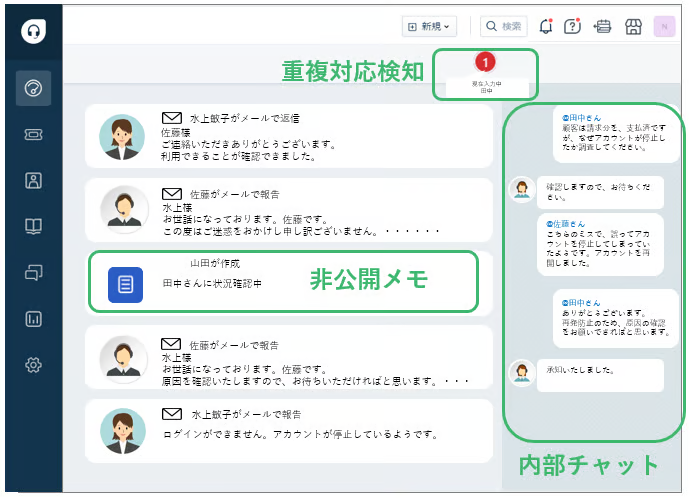
Task: Open the top email reply from 水上敏子
Action: 290,136
